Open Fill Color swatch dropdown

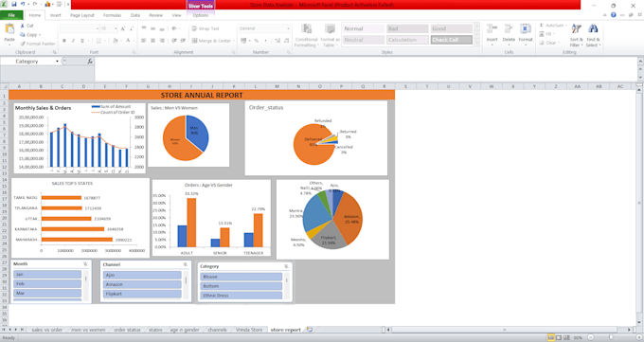(x=120, y=41)
